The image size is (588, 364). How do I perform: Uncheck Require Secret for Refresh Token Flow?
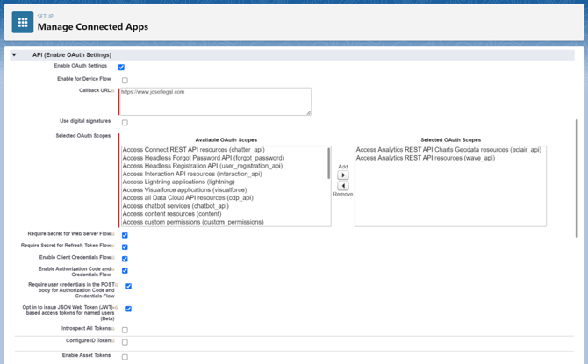[125, 247]
